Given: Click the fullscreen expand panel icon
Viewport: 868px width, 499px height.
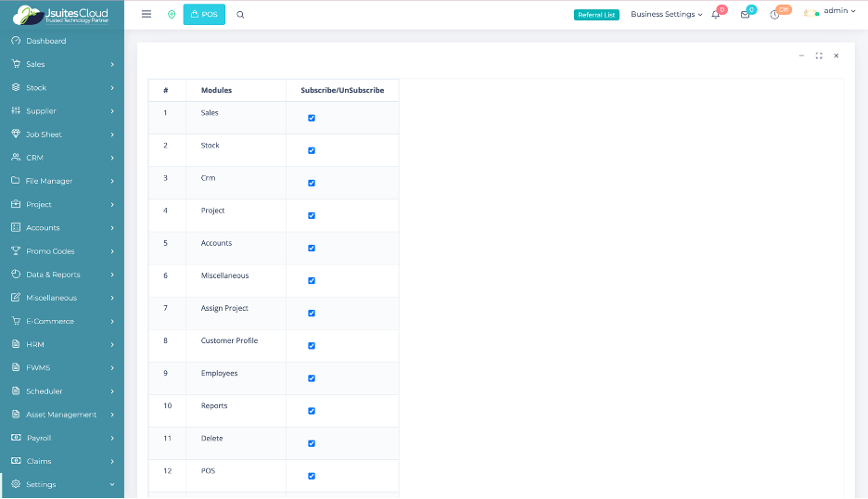Looking at the screenshot, I should [819, 56].
